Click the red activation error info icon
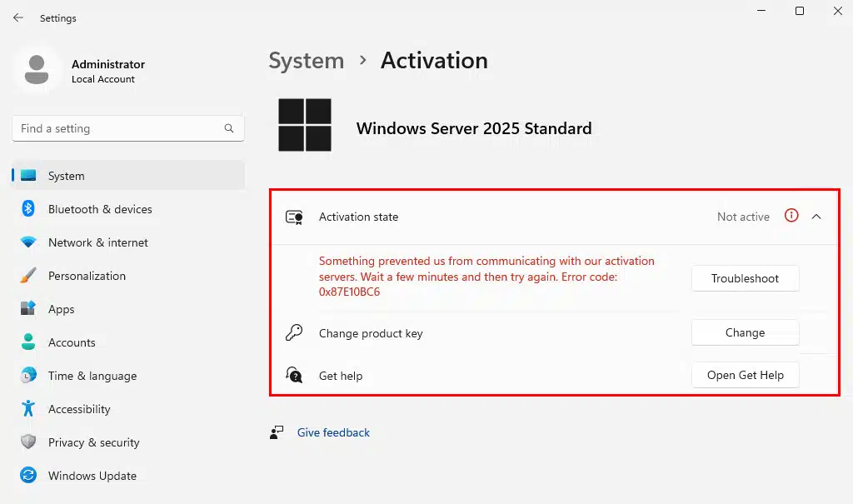 pyautogui.click(x=791, y=216)
